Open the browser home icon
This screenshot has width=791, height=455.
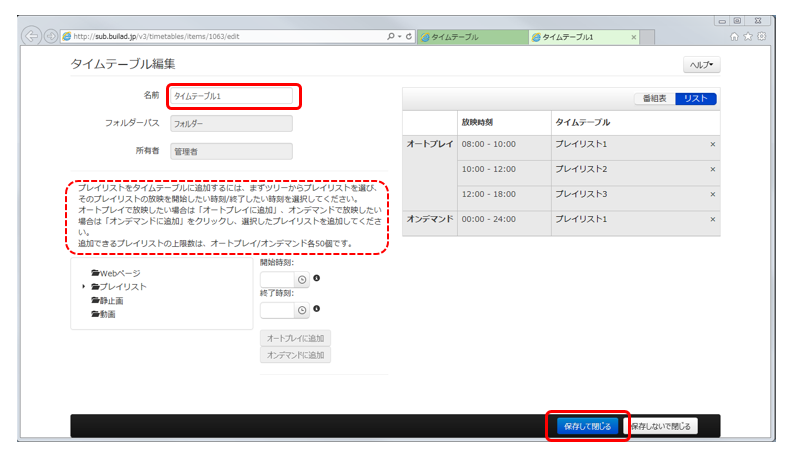(734, 36)
